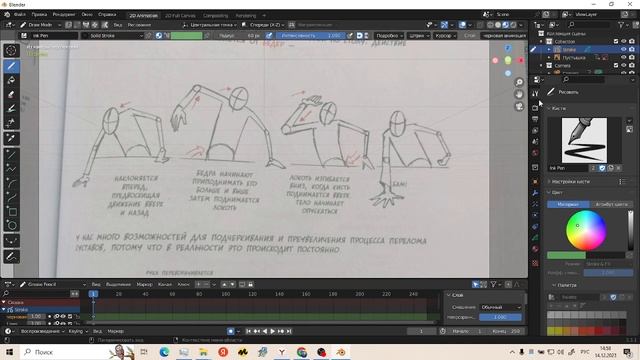Image resolution: width=640 pixels, height=360 pixels.
Task: Click the outliner filter funnel icon
Action: click(621, 25)
